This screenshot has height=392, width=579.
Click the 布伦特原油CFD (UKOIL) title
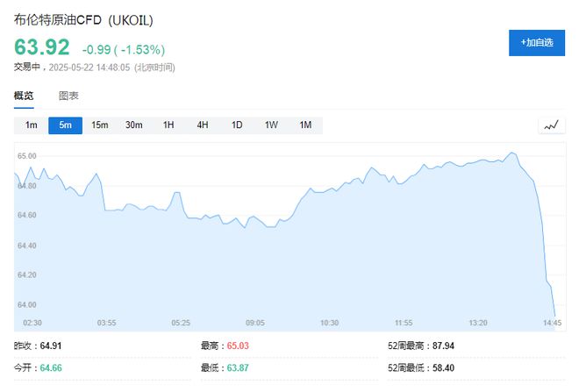pos(83,20)
